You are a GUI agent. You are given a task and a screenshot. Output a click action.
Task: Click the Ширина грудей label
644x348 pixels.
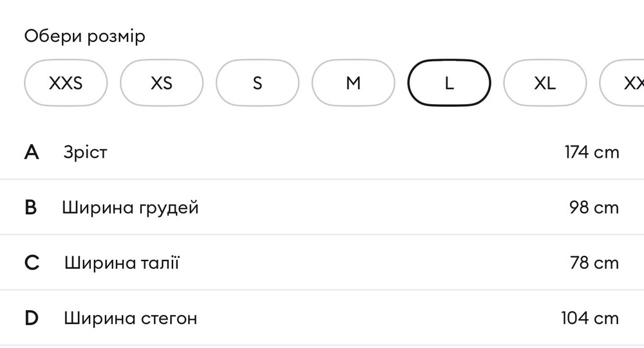pos(130,208)
